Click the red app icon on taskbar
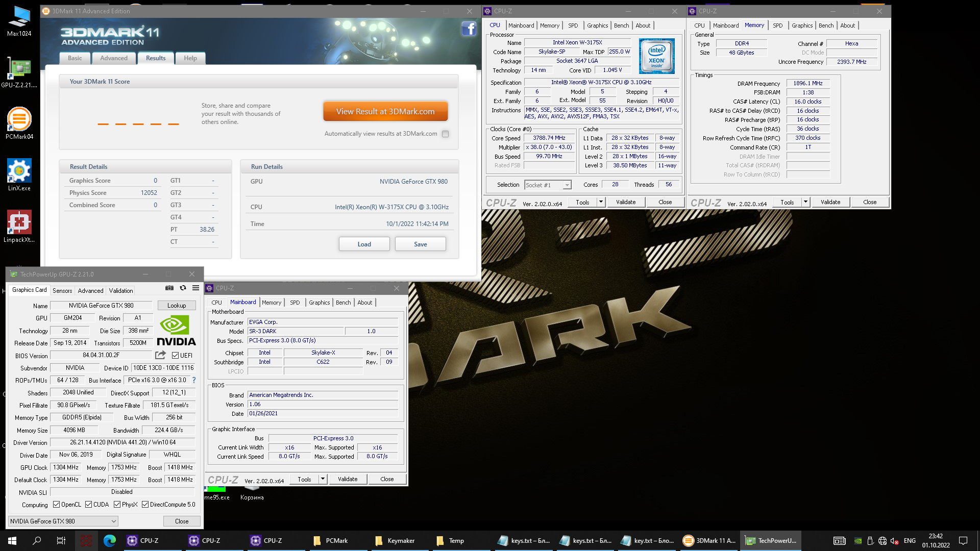 86,541
